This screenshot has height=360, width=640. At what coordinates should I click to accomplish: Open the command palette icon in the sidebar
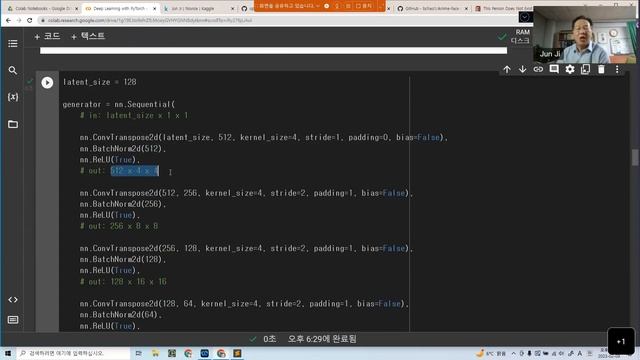tap(13, 320)
